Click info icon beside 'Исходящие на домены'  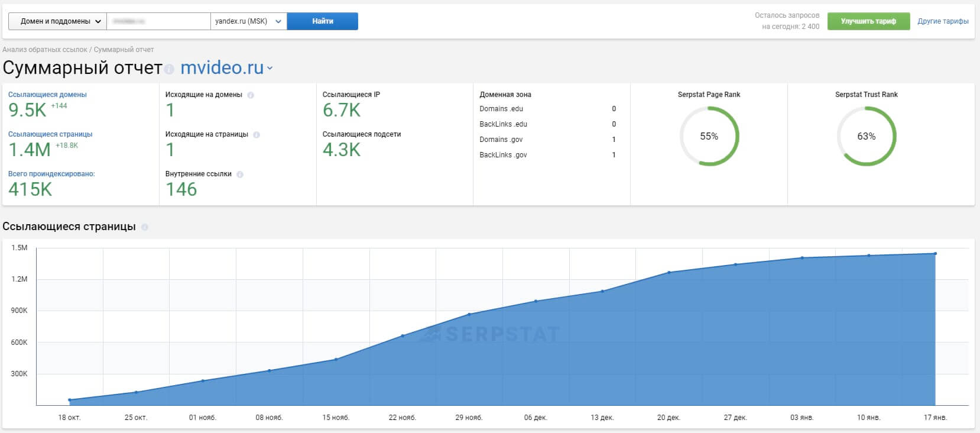(251, 95)
